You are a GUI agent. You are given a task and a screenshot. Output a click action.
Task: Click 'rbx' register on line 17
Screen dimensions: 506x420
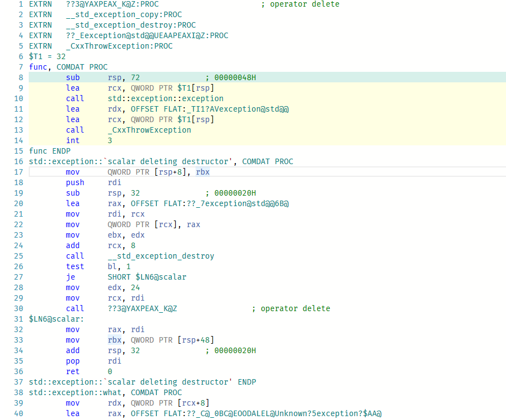pyautogui.click(x=203, y=172)
